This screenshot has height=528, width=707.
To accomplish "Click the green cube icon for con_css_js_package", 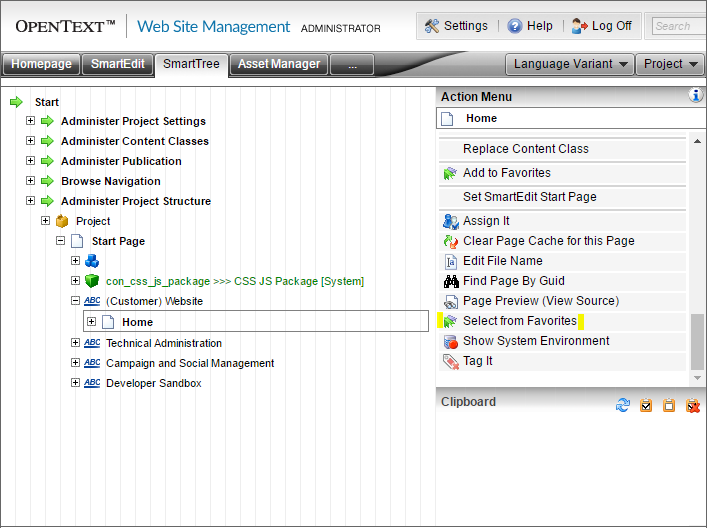I will pyautogui.click(x=92, y=281).
